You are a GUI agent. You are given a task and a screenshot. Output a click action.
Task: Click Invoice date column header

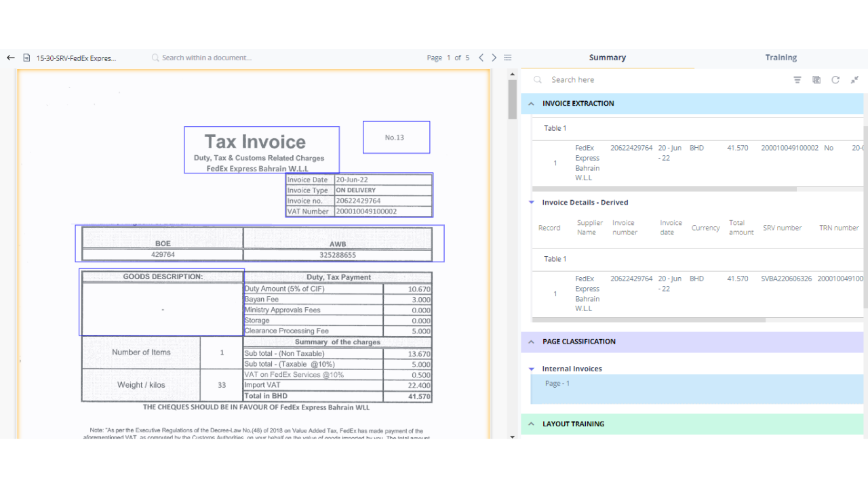[671, 228]
